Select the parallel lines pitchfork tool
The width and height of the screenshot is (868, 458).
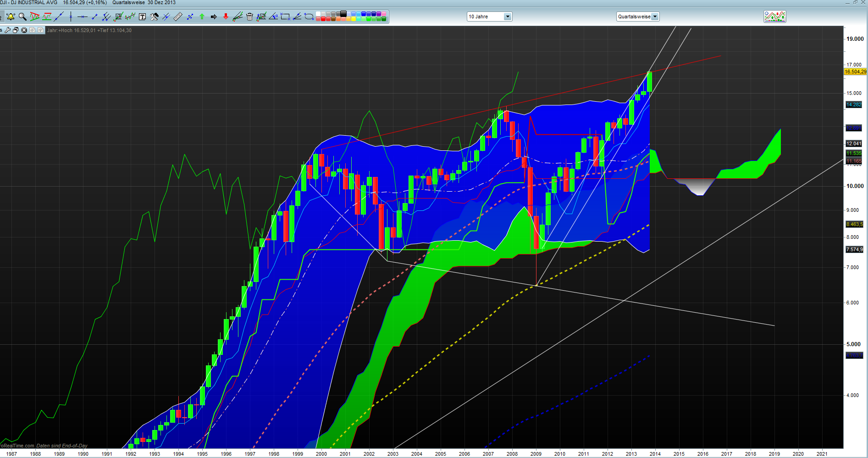coord(106,17)
